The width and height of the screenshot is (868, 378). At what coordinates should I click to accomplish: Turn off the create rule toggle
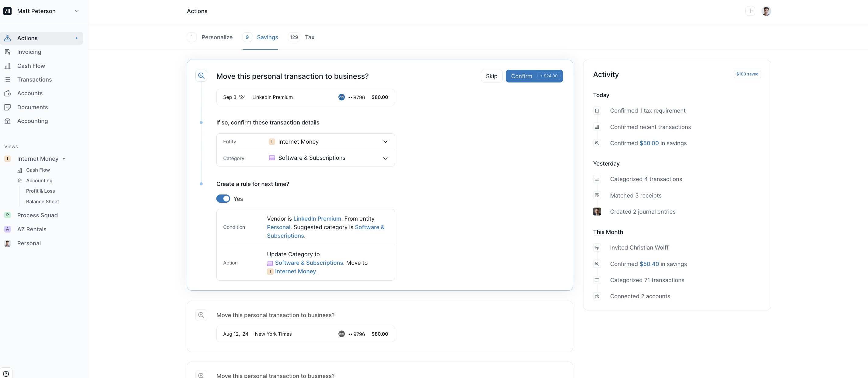click(x=223, y=199)
